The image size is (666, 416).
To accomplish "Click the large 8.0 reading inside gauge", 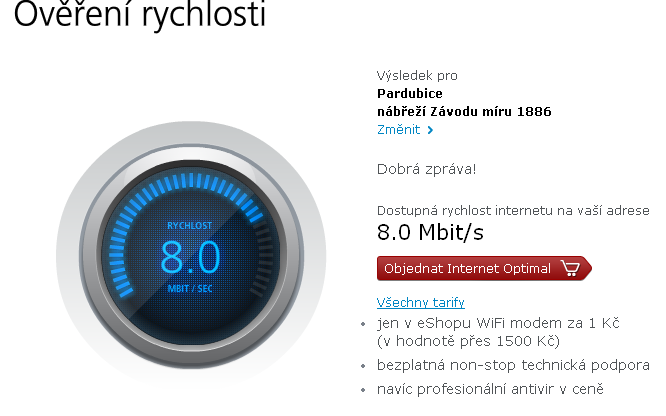I will [190, 258].
